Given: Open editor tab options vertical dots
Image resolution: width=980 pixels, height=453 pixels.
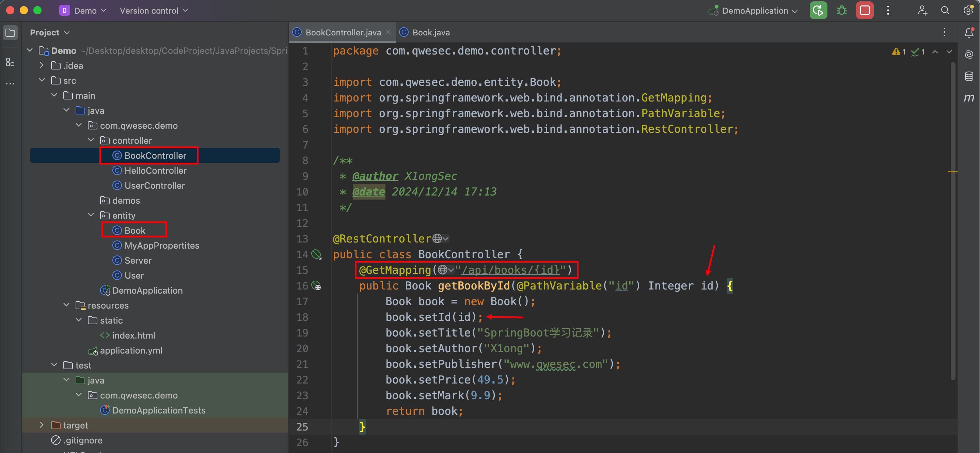Looking at the screenshot, I should click(x=944, y=32).
